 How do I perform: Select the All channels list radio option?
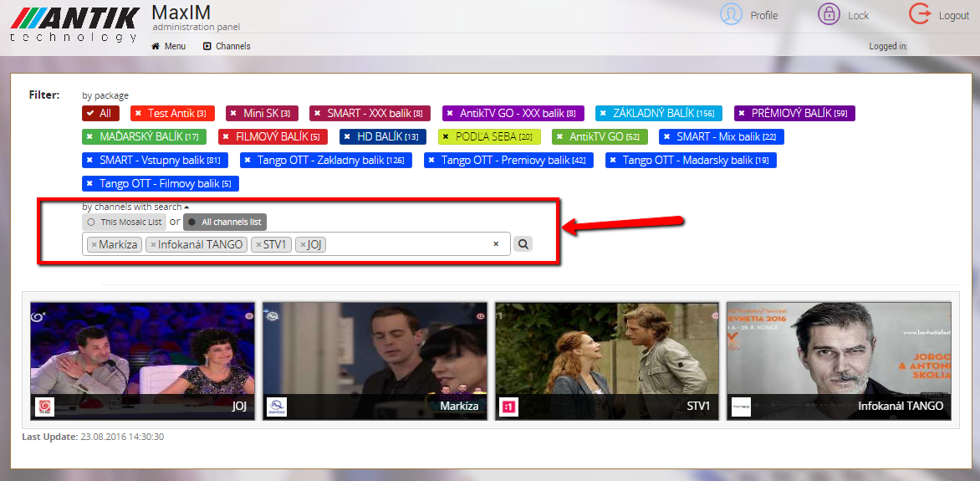pos(225,222)
